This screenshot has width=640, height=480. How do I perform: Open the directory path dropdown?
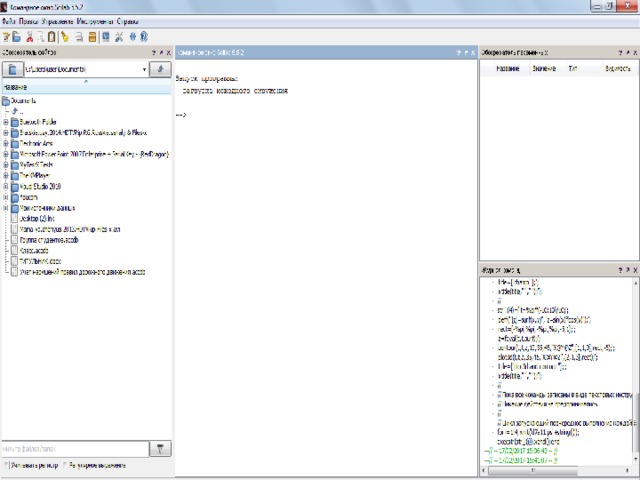pos(146,69)
